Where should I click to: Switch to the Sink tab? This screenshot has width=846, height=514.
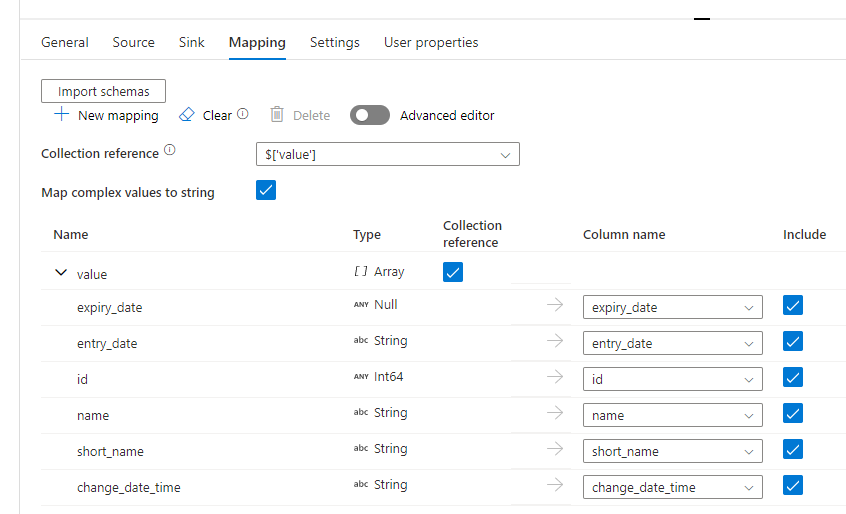point(191,42)
